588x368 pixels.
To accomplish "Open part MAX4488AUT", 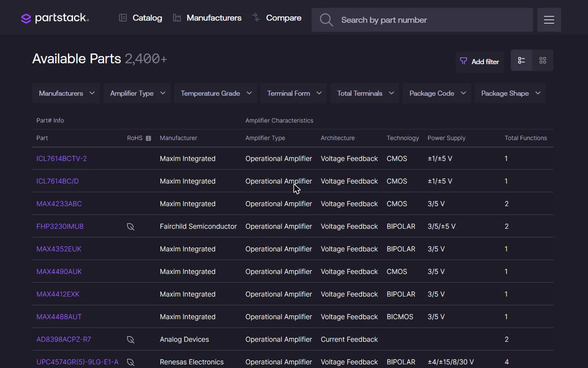I will coord(59,317).
